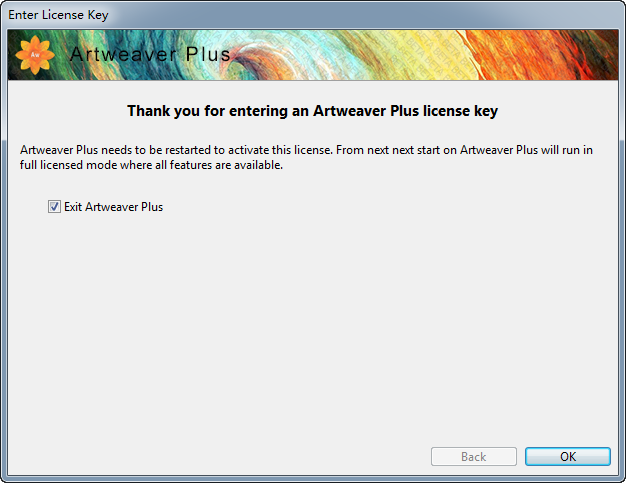Click the 'Artweaver Plus' banner title
Screen dimensions: 626x483
pyautogui.click(x=150, y=54)
